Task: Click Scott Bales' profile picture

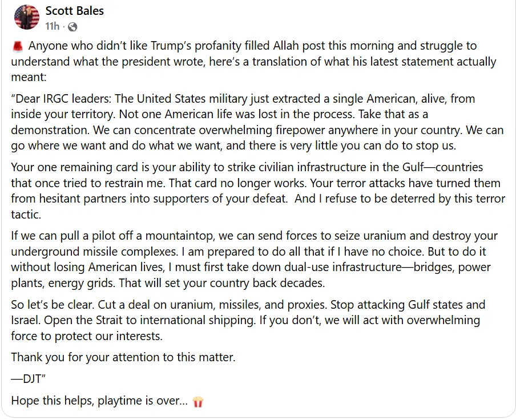Action: (26, 17)
